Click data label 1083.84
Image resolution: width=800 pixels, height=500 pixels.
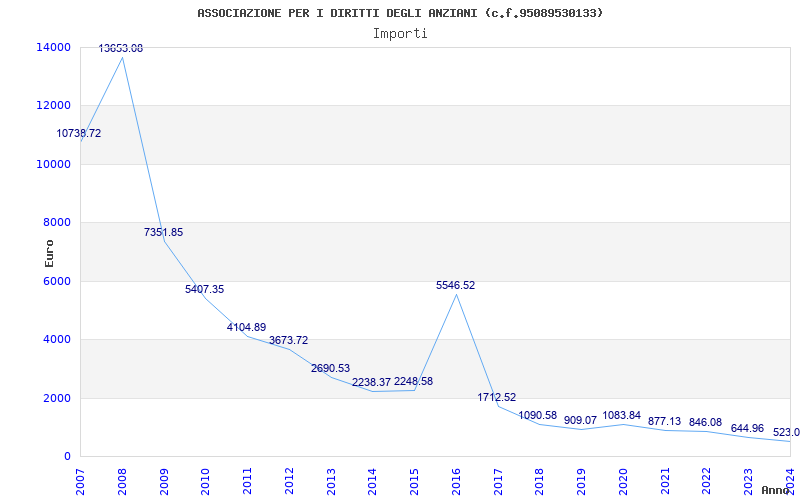[622, 416]
